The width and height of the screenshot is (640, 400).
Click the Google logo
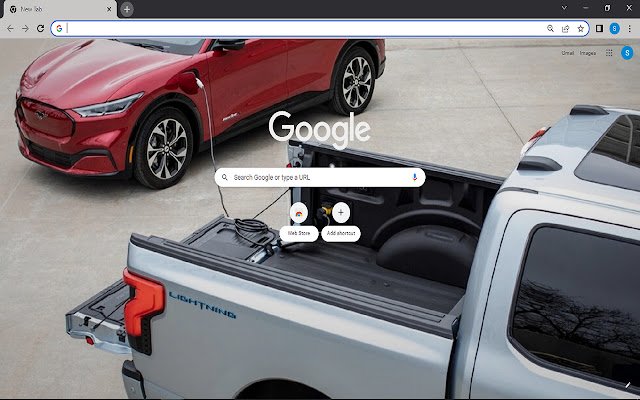pyautogui.click(x=320, y=130)
